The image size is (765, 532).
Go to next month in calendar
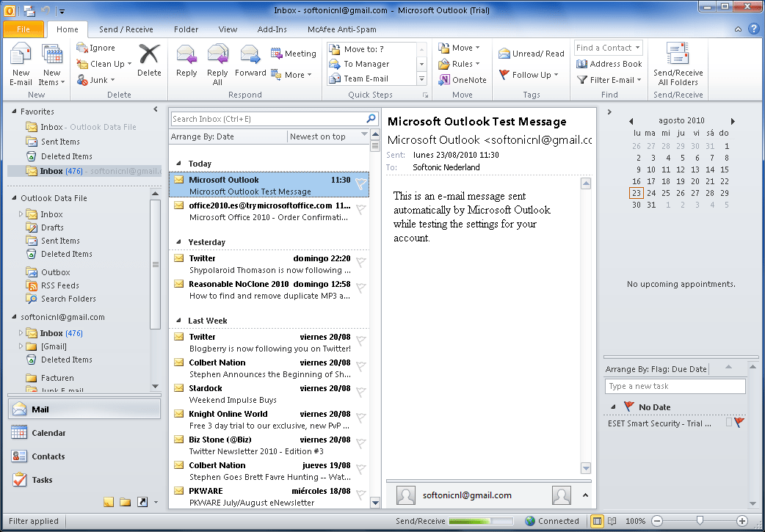[x=732, y=121]
